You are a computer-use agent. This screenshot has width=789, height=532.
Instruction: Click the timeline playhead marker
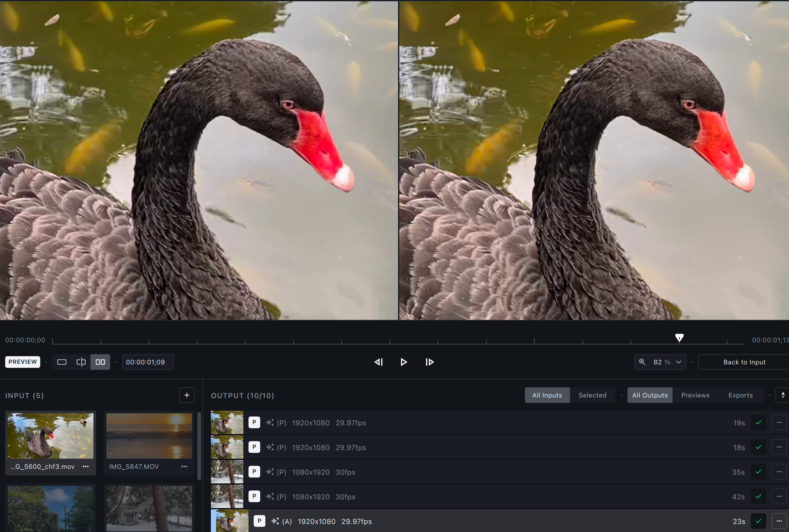pos(679,338)
